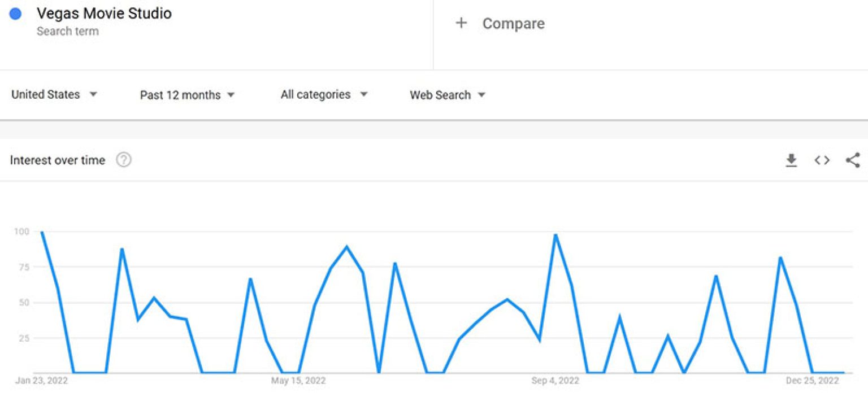Edit the Vegas Movie Studio search term
The height and width of the screenshot is (397, 868).
point(104,14)
